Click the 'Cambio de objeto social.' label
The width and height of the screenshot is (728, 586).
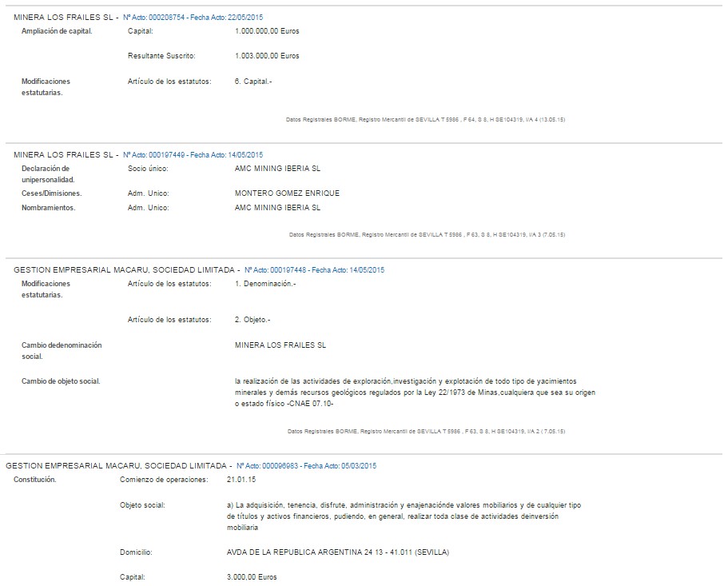(x=61, y=381)
